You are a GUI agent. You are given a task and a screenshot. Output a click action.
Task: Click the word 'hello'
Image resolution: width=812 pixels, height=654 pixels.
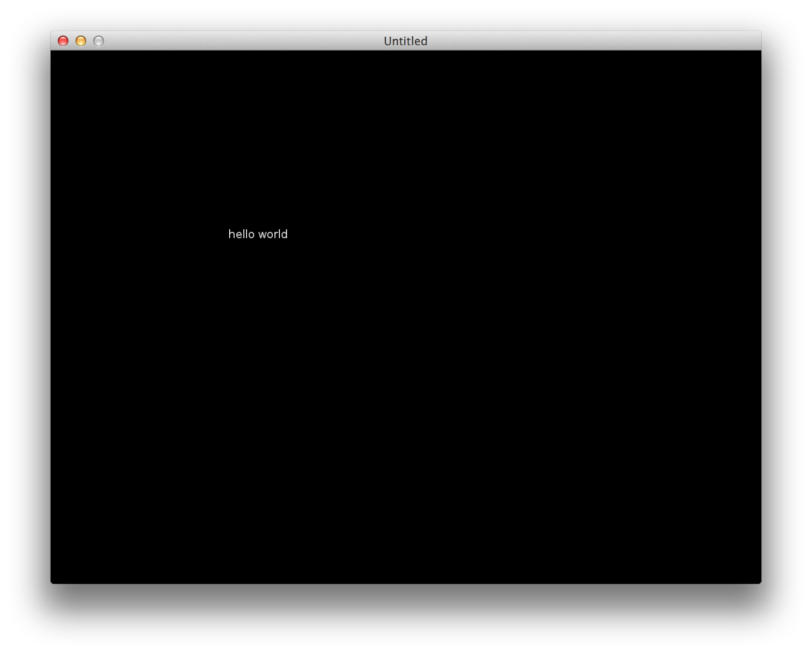(x=240, y=234)
